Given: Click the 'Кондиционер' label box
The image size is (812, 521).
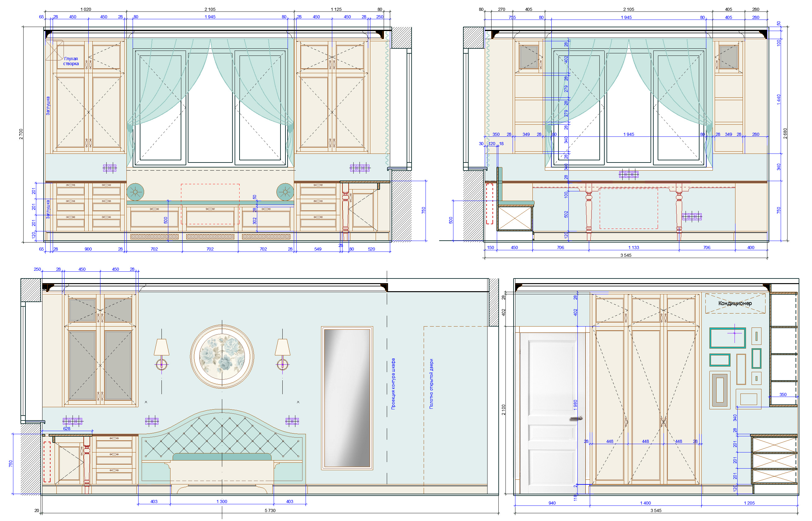Looking at the screenshot, I should coord(735,304).
